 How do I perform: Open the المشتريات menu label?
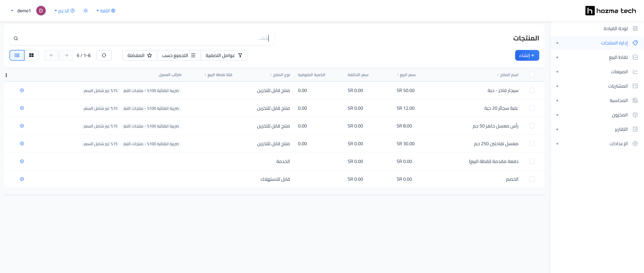pyautogui.click(x=618, y=86)
